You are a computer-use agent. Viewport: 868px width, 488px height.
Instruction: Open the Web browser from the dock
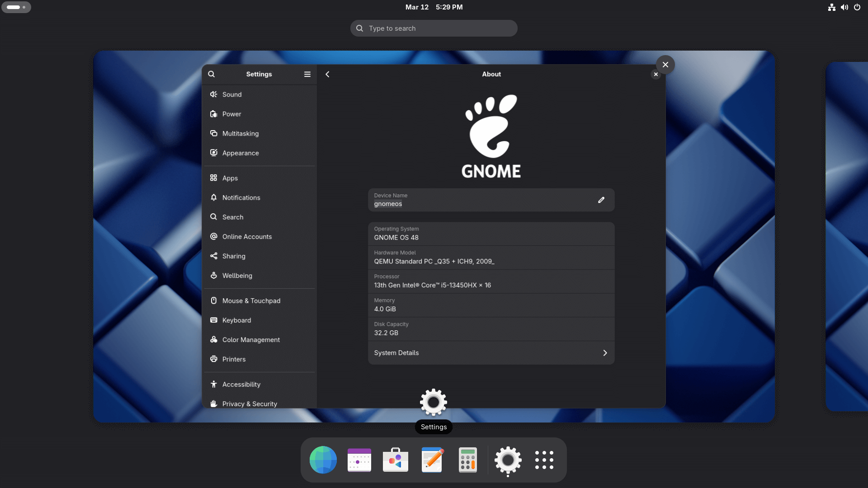pos(323,460)
